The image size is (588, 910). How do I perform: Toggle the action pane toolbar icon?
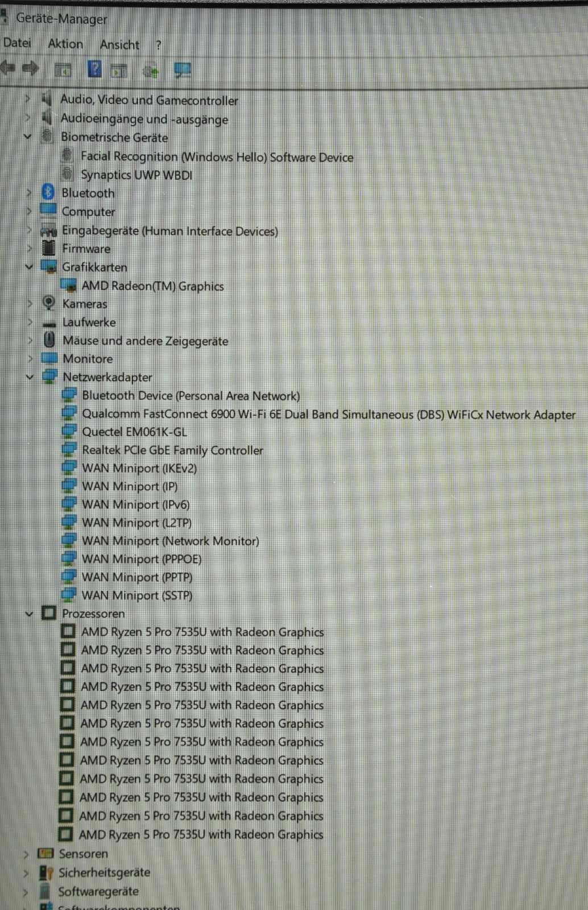click(x=119, y=71)
